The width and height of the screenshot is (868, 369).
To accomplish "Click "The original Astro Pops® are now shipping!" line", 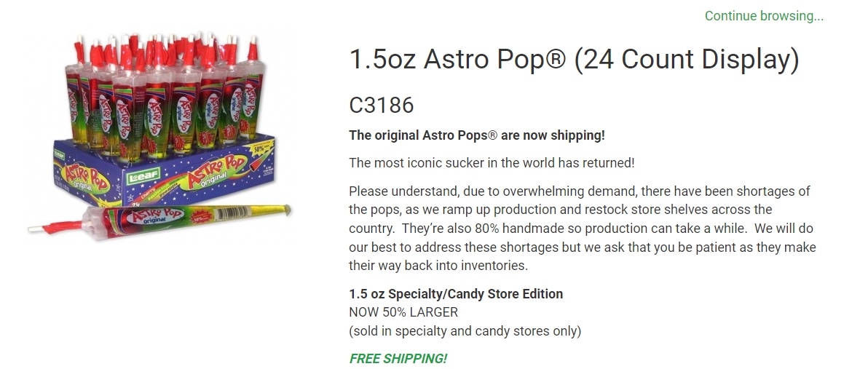I will pyautogui.click(x=477, y=135).
